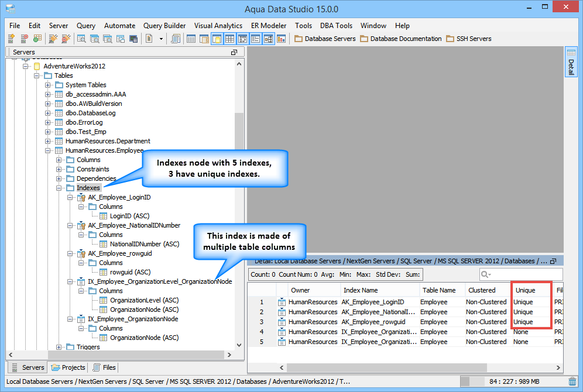Click the Register Server toolbar icon
Image resolution: width=583 pixels, height=392 pixels.
11,39
